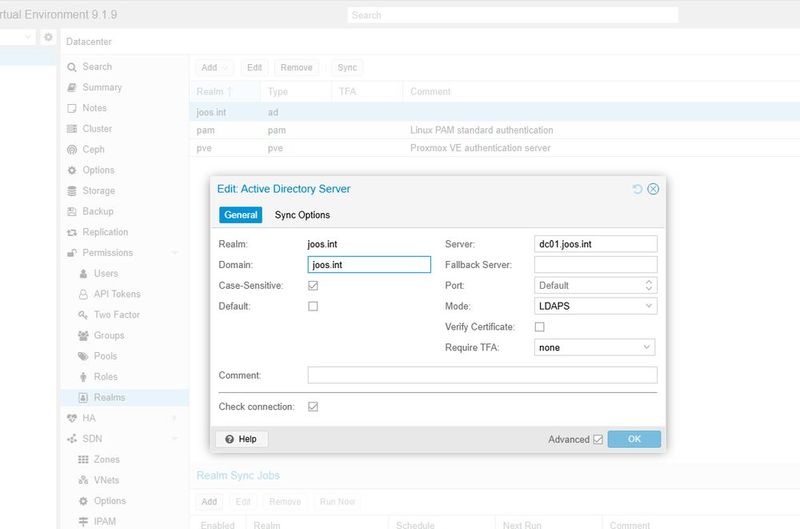The width and height of the screenshot is (800, 529).
Task: Toggle the Advanced checkbox
Action: pyautogui.click(x=598, y=440)
